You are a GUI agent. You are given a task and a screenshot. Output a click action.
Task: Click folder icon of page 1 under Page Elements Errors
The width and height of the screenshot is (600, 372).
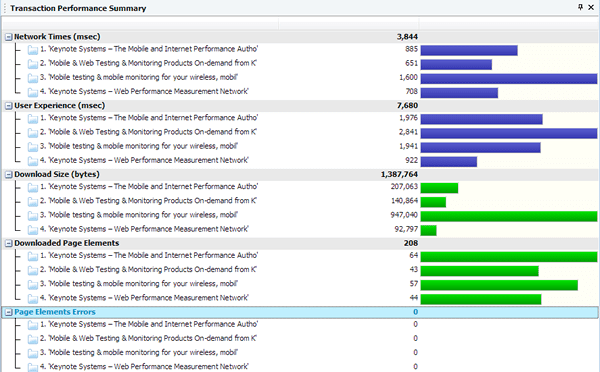click(x=33, y=325)
